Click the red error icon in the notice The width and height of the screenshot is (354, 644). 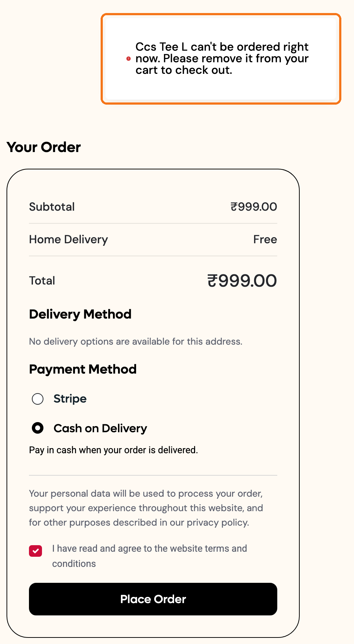pos(128,59)
